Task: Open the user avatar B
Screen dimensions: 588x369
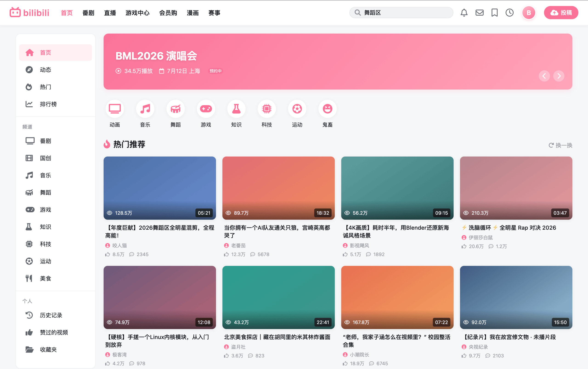Action: click(529, 13)
